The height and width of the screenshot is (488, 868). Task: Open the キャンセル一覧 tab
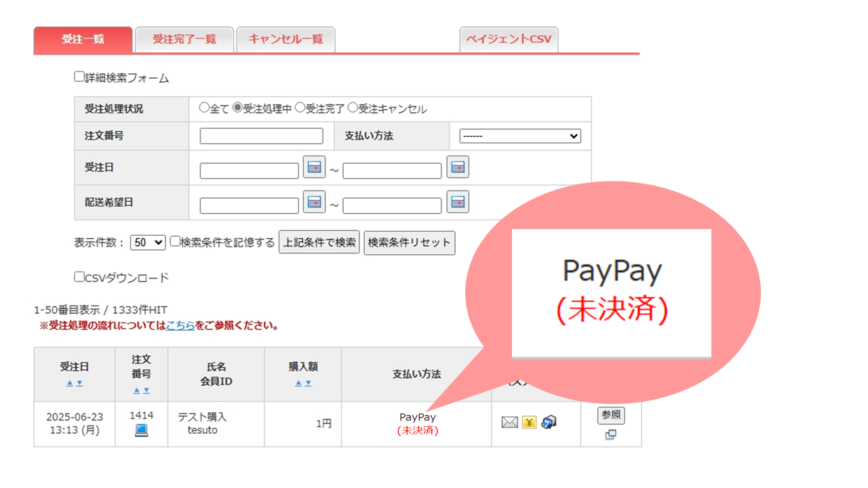(285, 39)
